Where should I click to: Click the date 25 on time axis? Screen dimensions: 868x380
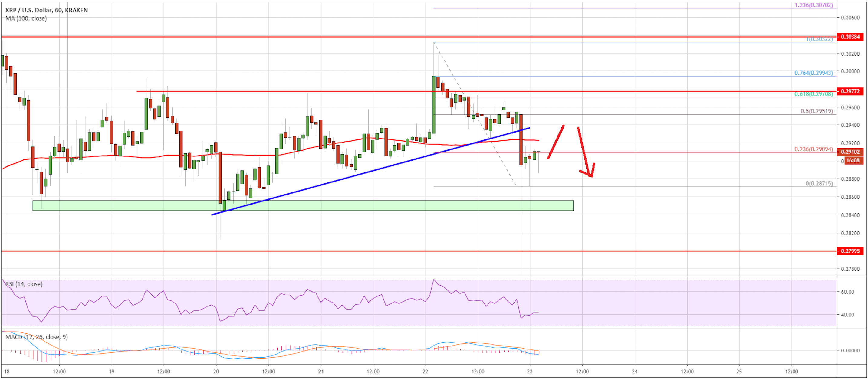(739, 372)
